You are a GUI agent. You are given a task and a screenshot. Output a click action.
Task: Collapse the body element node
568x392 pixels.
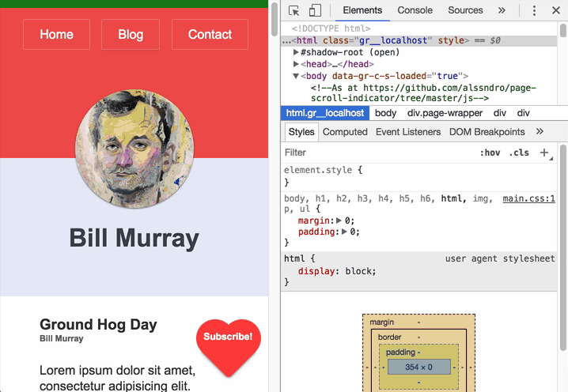pyautogui.click(x=296, y=76)
